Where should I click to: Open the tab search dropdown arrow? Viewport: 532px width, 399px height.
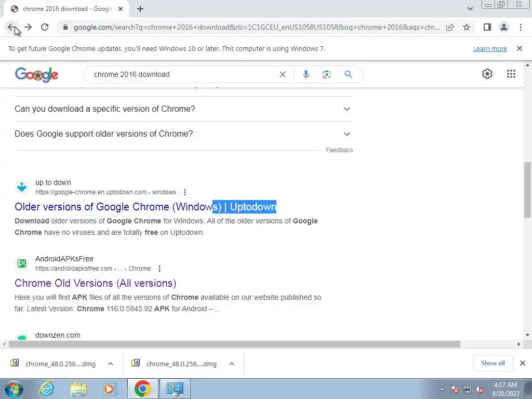point(470,9)
